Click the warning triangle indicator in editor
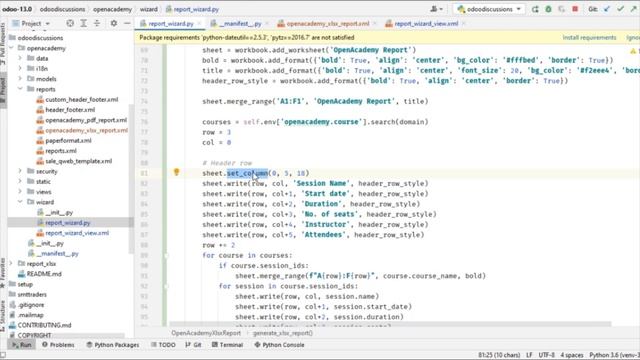 click(633, 51)
